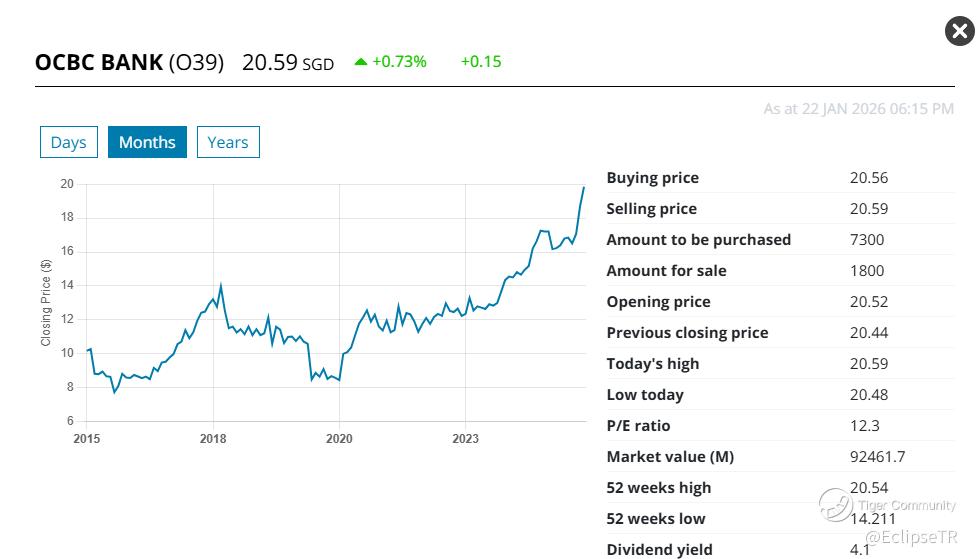Click the Market value (M) figure
This screenshot has height=559, width=976.
[x=877, y=457]
